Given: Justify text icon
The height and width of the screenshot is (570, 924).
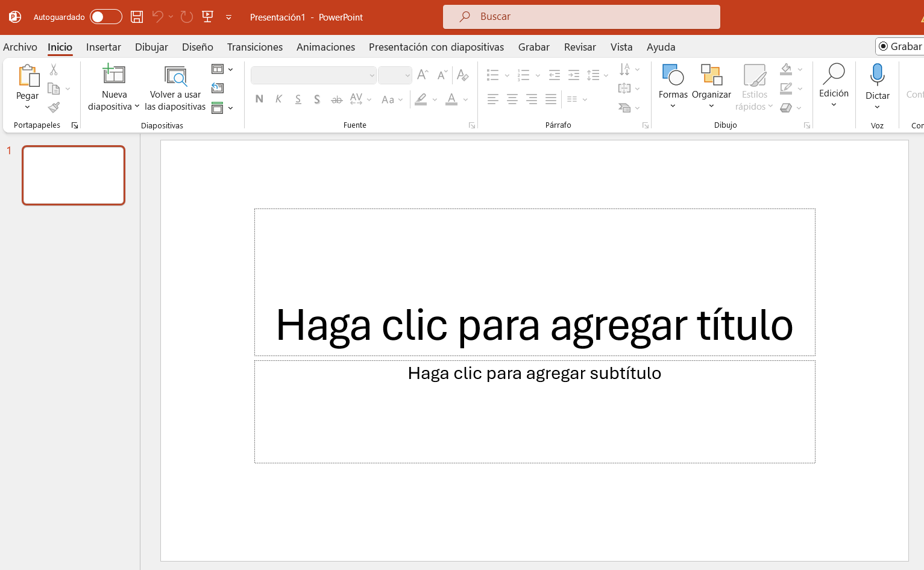Looking at the screenshot, I should click(x=551, y=99).
